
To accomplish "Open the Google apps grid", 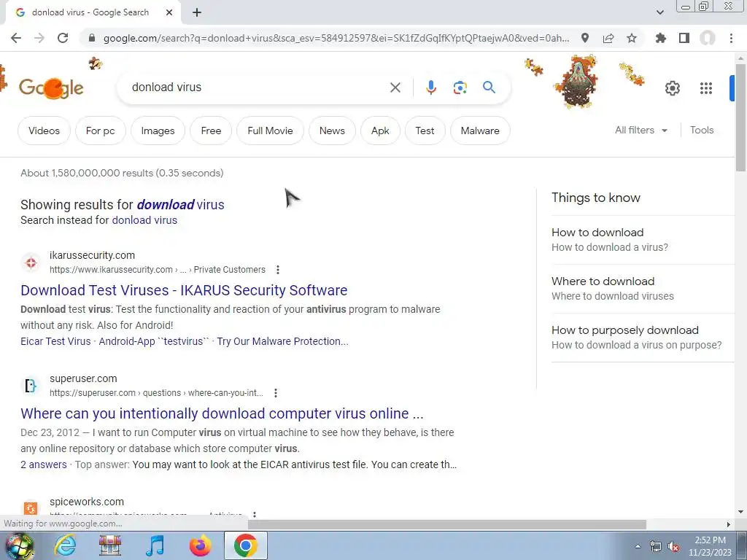I will coord(706,88).
